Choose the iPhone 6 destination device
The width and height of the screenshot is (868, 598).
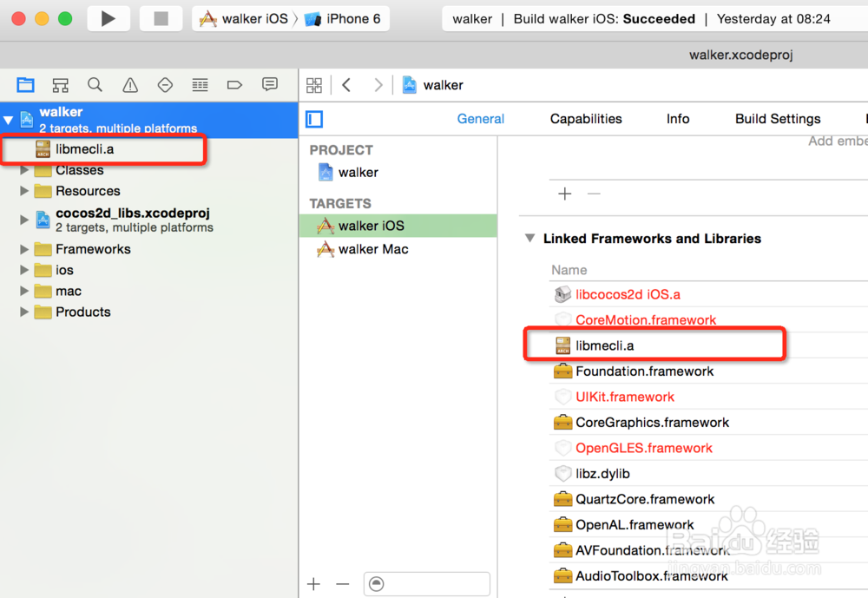click(x=343, y=19)
